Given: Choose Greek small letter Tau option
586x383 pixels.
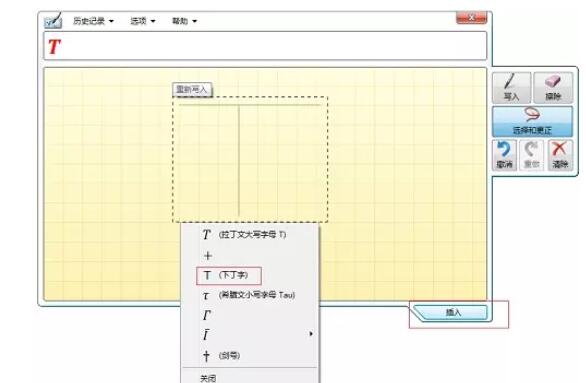Looking at the screenshot, I should tap(250, 295).
